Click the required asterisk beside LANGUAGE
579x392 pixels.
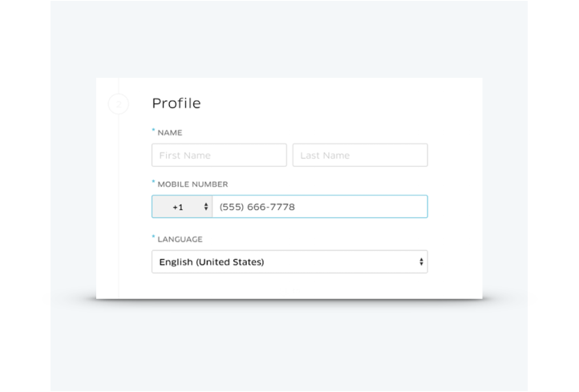[153, 236]
